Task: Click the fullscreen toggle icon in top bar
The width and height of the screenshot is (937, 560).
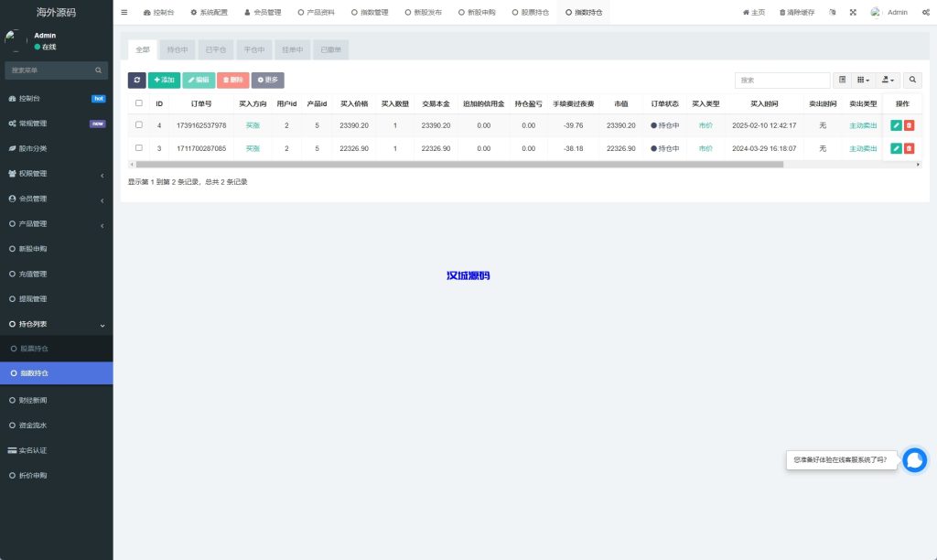Action: (853, 12)
